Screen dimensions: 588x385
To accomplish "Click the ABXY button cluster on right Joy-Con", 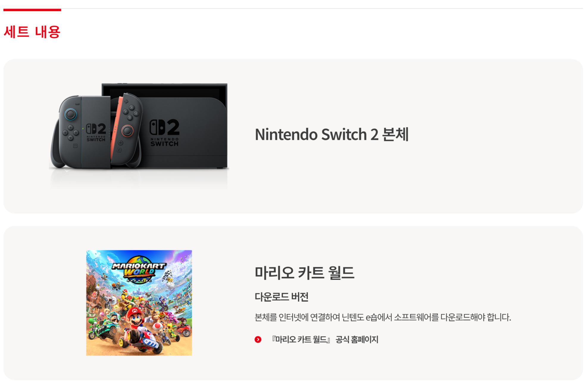I will point(131,113).
